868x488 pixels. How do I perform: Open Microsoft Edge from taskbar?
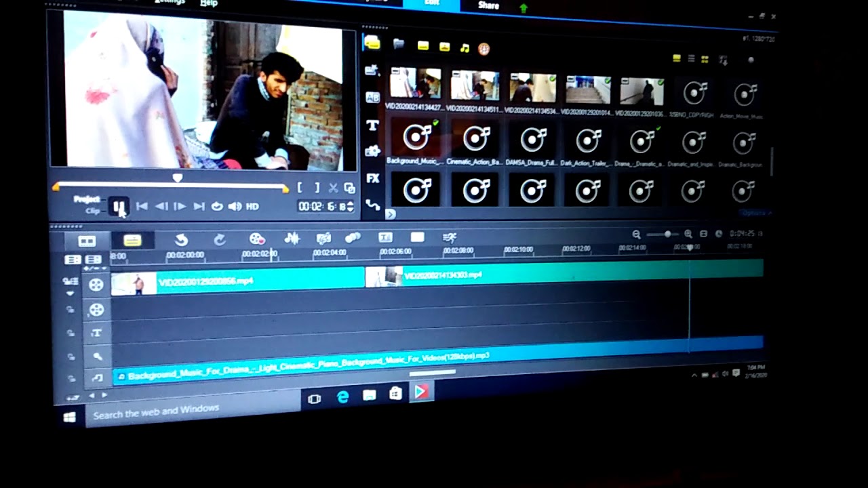click(x=342, y=396)
